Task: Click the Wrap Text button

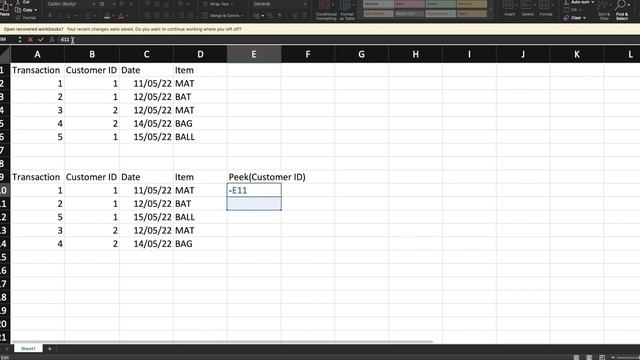Action: click(x=218, y=4)
